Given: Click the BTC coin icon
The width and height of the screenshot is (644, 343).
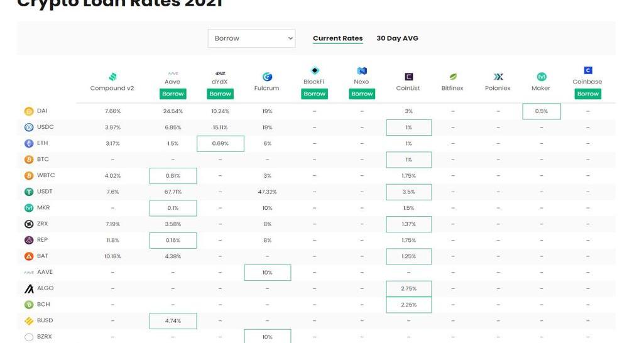Looking at the screenshot, I should 29,160.
